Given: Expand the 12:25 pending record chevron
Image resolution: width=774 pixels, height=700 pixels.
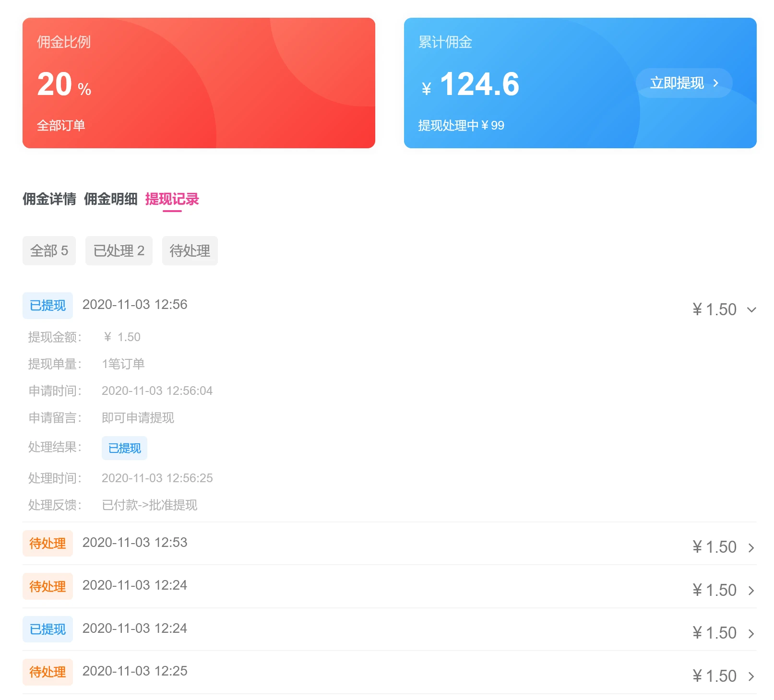Looking at the screenshot, I should [751, 676].
